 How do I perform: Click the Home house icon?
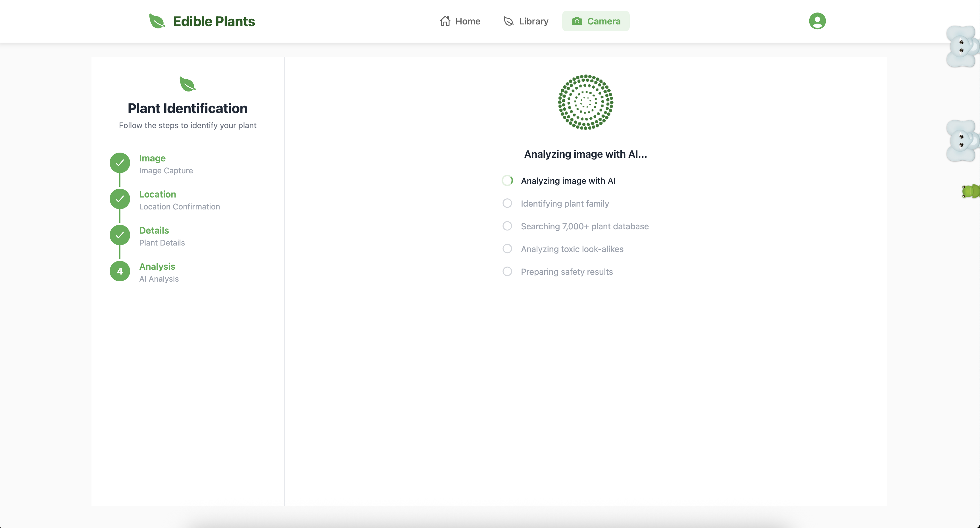pos(445,21)
